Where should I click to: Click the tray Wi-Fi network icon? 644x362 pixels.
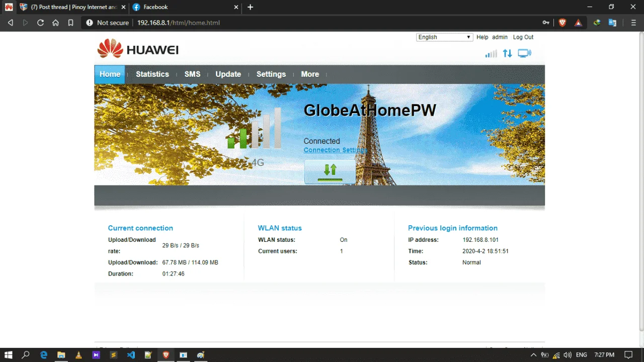pyautogui.click(x=556, y=355)
